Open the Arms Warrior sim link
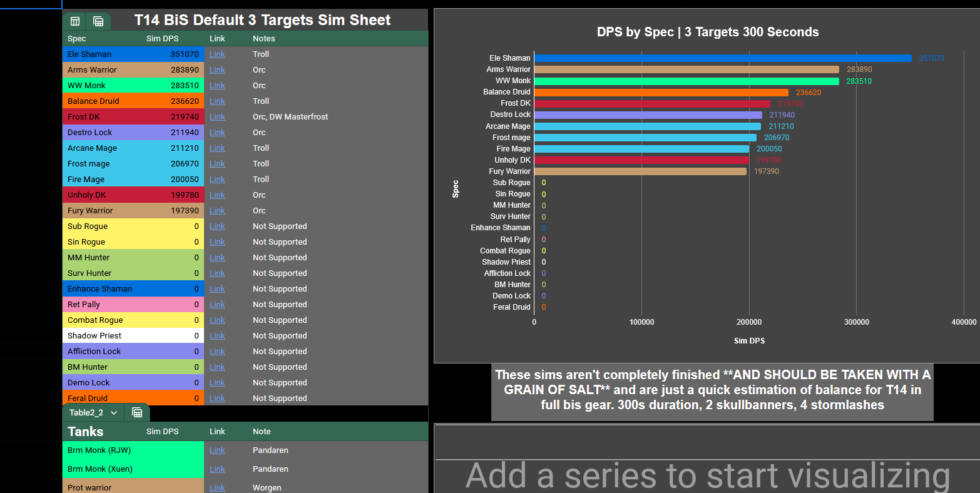Image resolution: width=980 pixels, height=493 pixels. click(217, 70)
